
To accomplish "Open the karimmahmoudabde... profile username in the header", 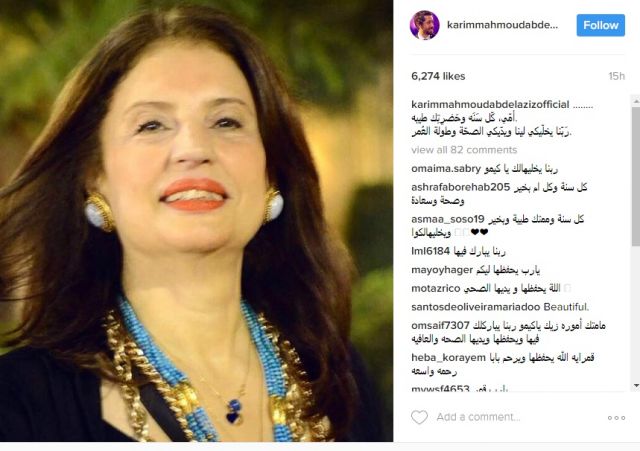I will (502, 25).
